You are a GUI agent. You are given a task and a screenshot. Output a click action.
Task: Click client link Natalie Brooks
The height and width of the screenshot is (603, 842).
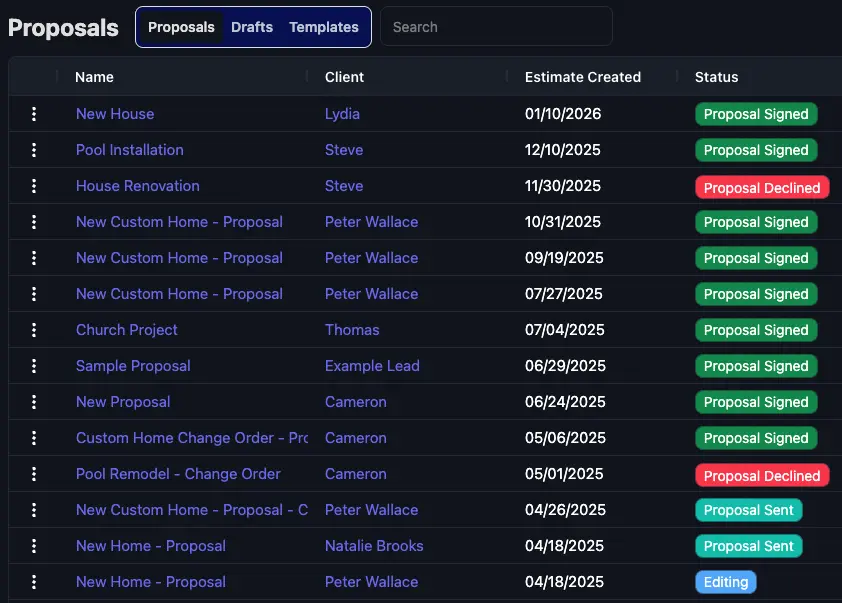tap(374, 546)
